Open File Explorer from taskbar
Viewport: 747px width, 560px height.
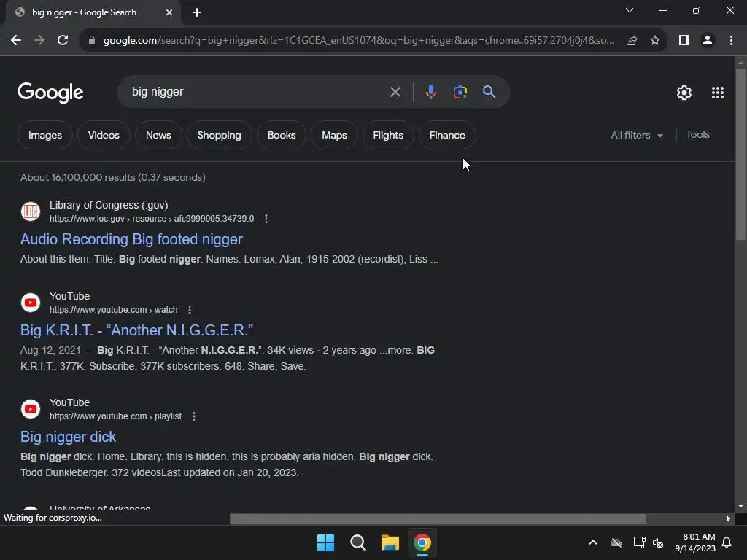click(x=390, y=542)
